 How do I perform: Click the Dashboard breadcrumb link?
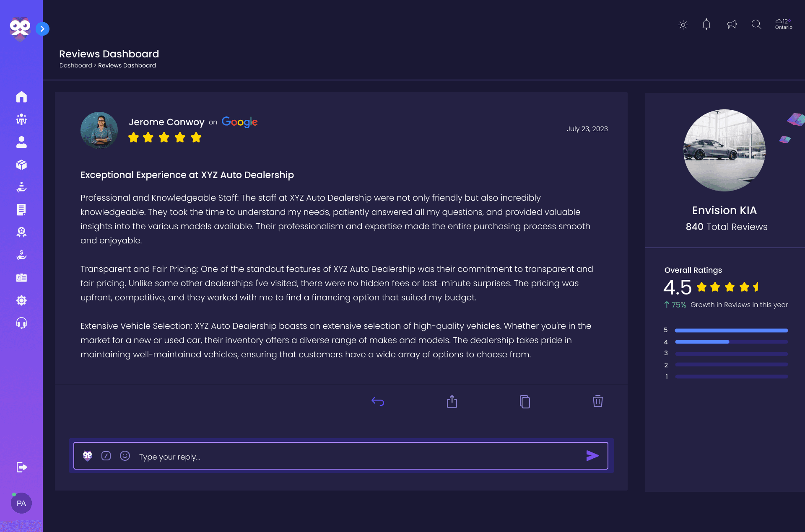(75, 65)
